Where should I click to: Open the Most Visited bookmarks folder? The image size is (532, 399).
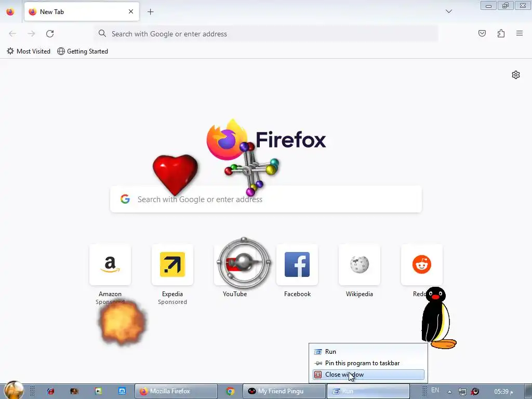29,51
